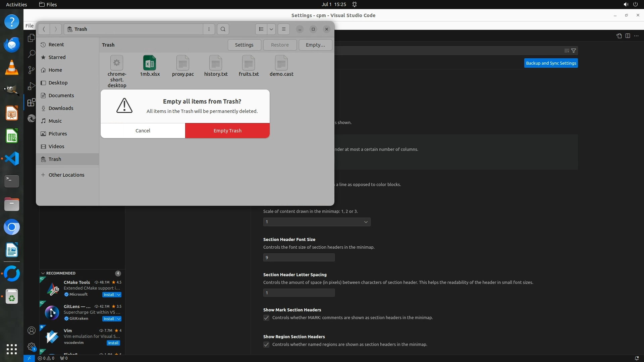The height and width of the screenshot is (362, 644).
Task: Launch VLC from the dock
Action: click(12, 67)
